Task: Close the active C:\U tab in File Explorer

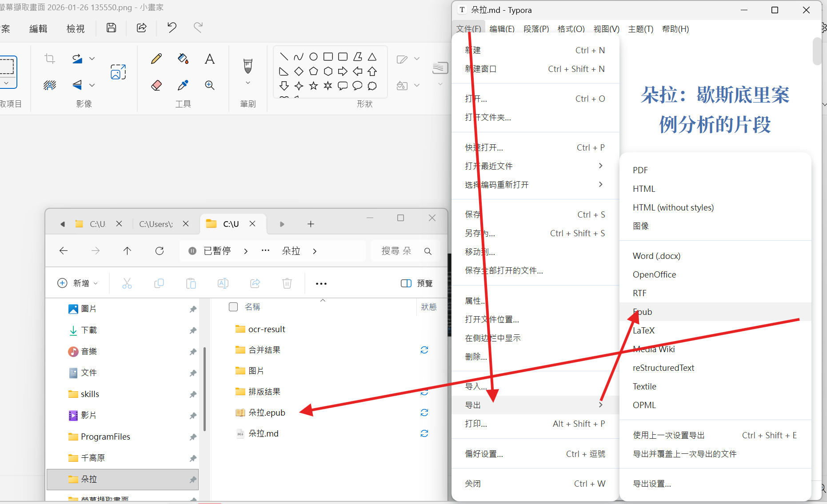Action: pyautogui.click(x=252, y=224)
